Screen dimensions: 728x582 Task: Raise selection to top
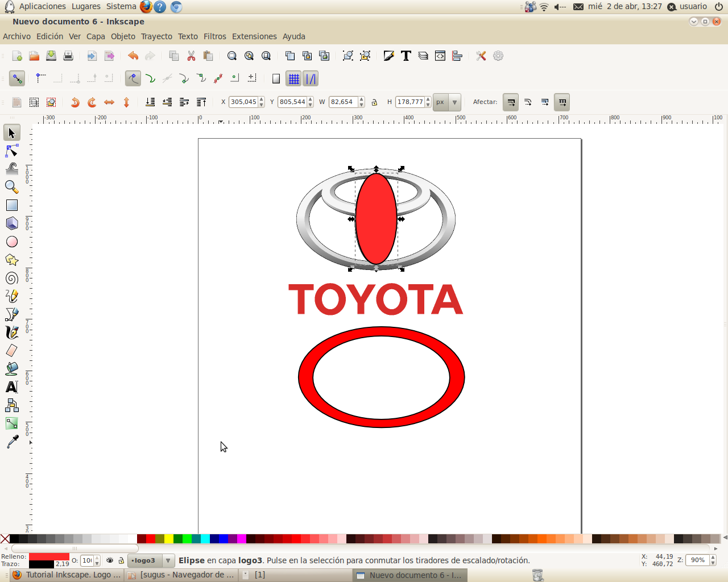pyautogui.click(x=201, y=102)
